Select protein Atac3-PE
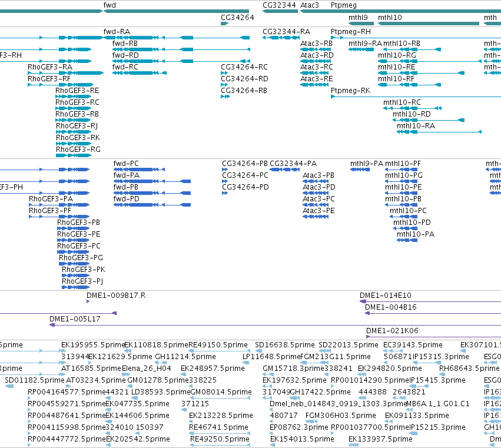This screenshot has height=448, width=501. coord(318,211)
